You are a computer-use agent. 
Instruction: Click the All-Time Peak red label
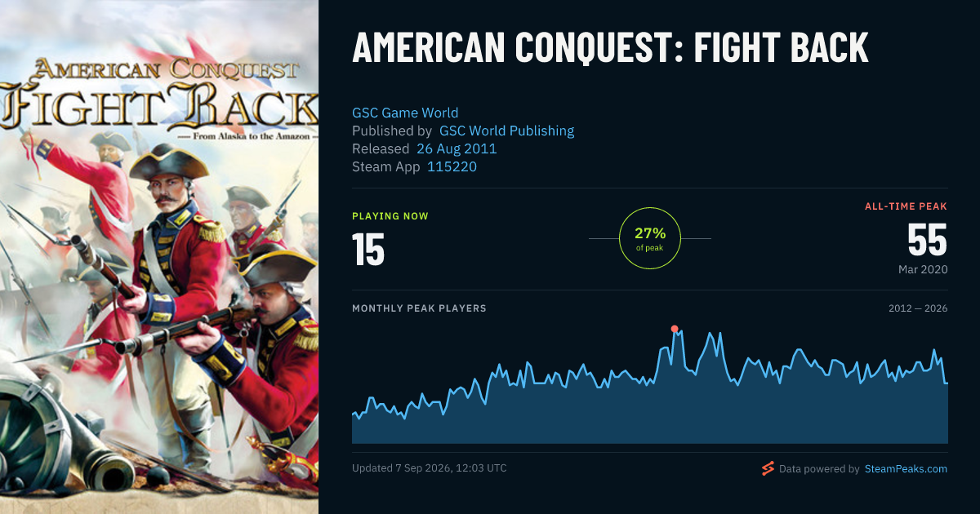pyautogui.click(x=906, y=206)
